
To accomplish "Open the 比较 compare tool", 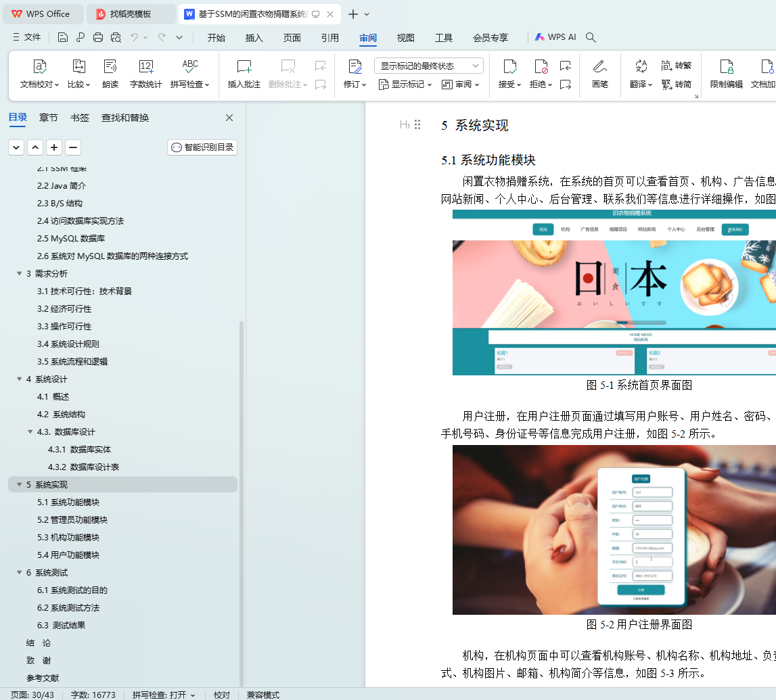I will tap(78, 74).
